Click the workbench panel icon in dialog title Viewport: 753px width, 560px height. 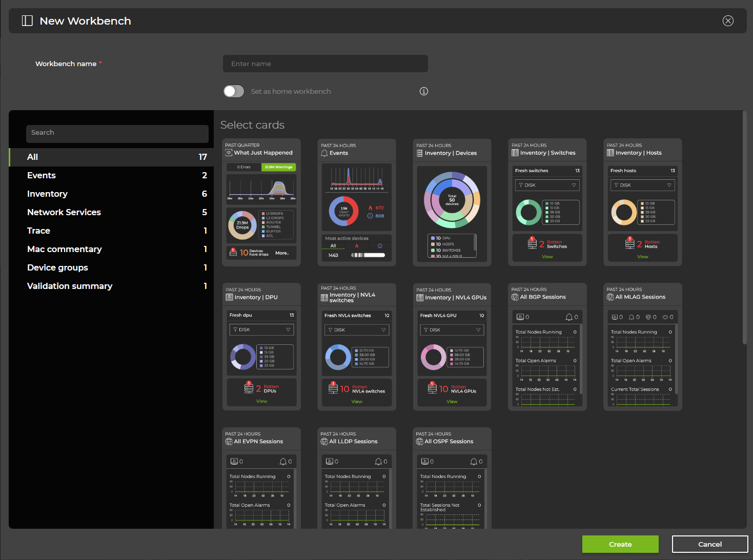tap(27, 20)
